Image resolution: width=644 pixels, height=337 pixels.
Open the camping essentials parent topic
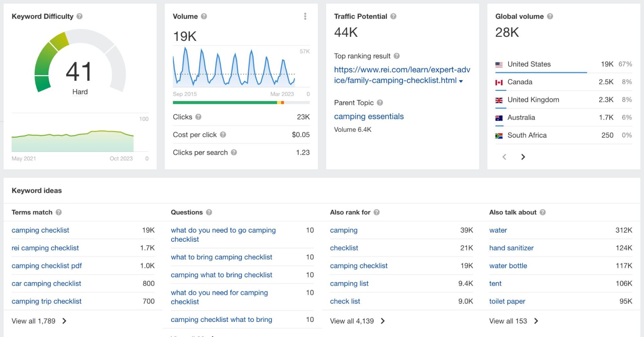(369, 116)
